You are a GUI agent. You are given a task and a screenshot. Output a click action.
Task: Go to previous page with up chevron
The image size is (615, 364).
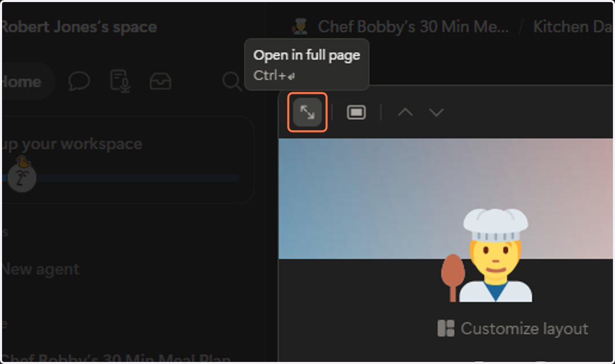(405, 112)
